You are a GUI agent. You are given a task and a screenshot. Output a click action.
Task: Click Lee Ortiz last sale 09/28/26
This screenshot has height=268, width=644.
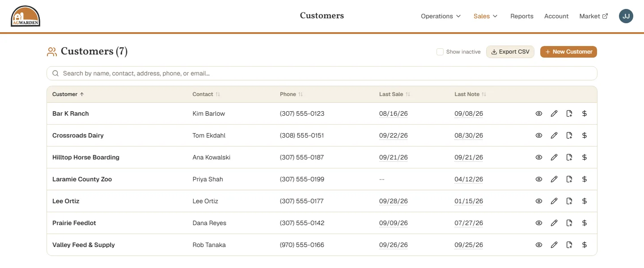click(394, 201)
